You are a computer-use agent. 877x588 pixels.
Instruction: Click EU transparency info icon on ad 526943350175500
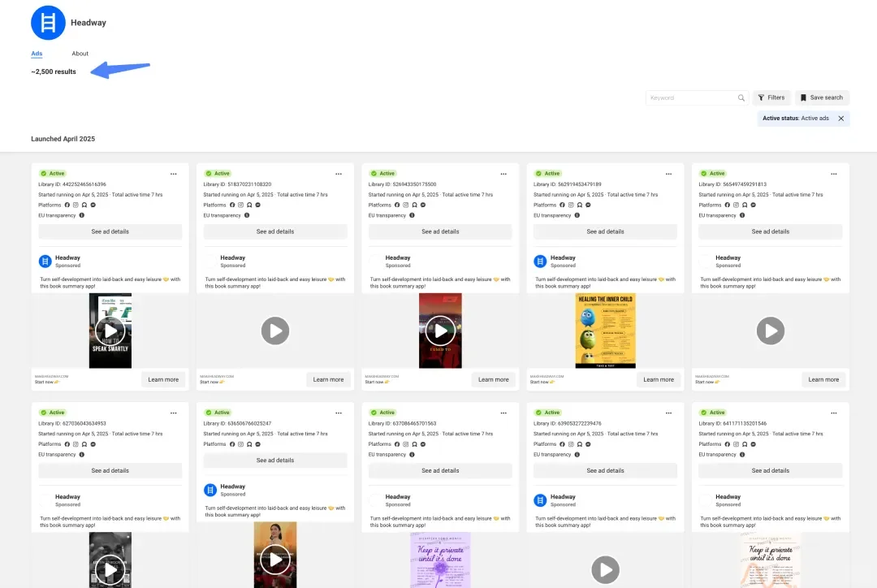pyautogui.click(x=412, y=215)
